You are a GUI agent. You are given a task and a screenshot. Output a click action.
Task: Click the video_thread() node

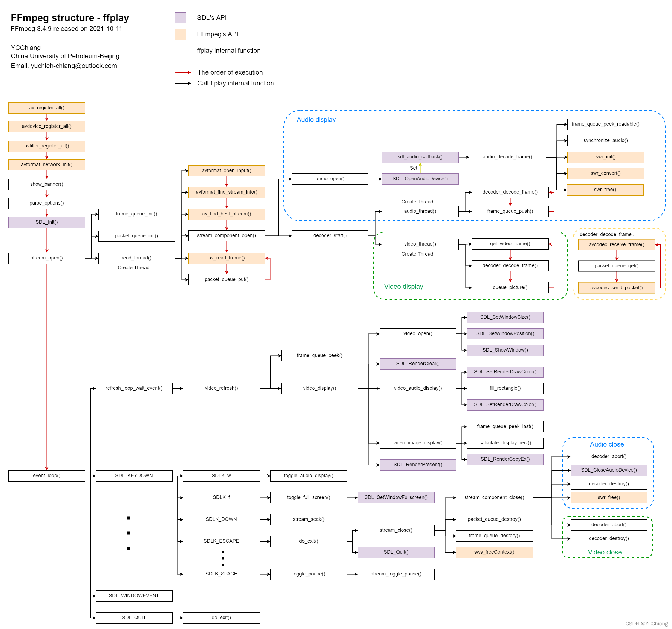[420, 244]
